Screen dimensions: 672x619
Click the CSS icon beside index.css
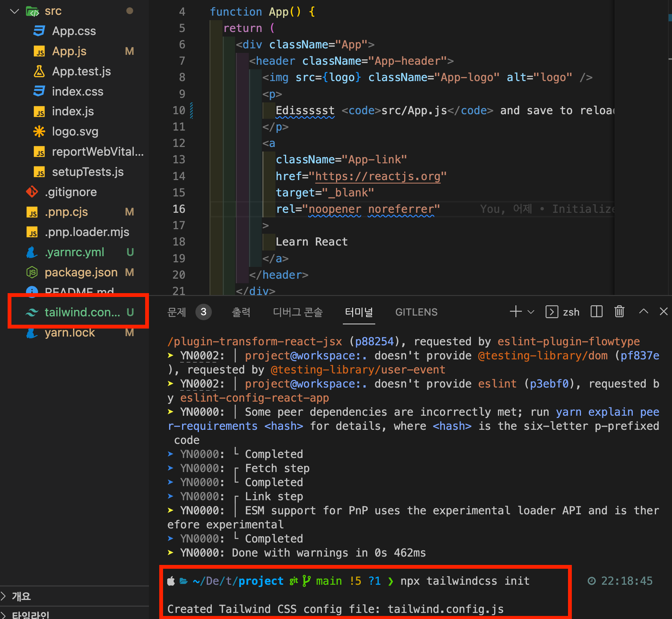coord(39,91)
